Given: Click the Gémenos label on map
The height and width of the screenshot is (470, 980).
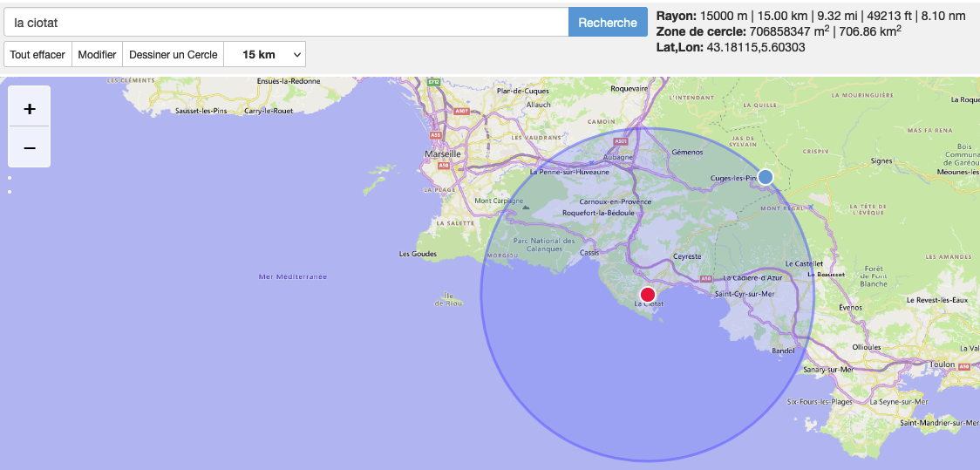Looking at the screenshot, I should 687,152.
